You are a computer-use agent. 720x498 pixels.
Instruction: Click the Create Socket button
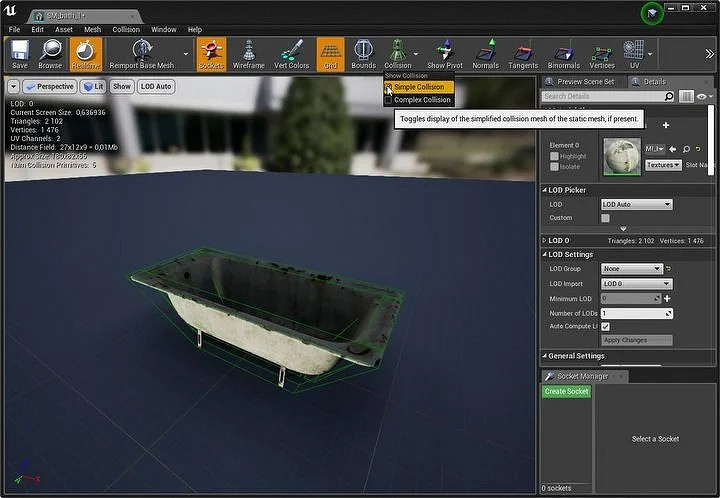click(566, 391)
